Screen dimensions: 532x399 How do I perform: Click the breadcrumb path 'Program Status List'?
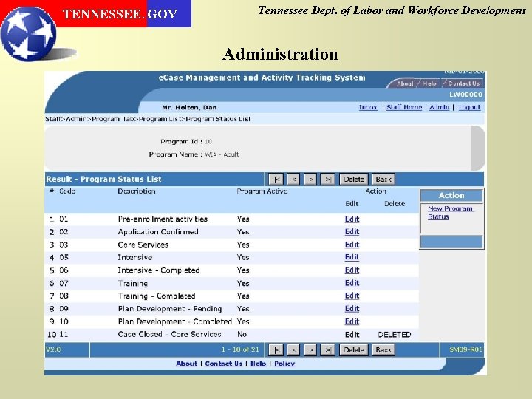pyautogui.click(x=218, y=119)
